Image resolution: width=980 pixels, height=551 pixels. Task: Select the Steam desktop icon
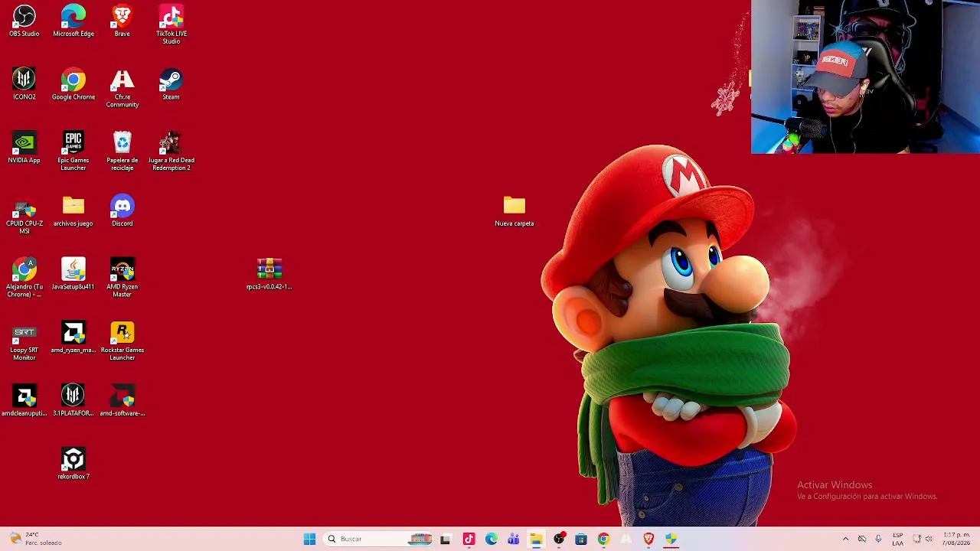pyautogui.click(x=171, y=84)
